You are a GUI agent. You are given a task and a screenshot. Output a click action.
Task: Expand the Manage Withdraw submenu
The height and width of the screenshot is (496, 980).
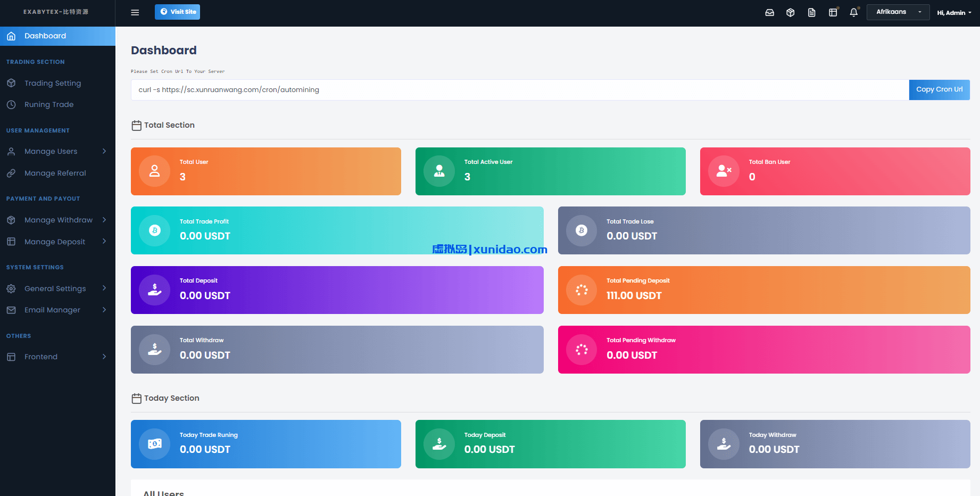tap(57, 220)
